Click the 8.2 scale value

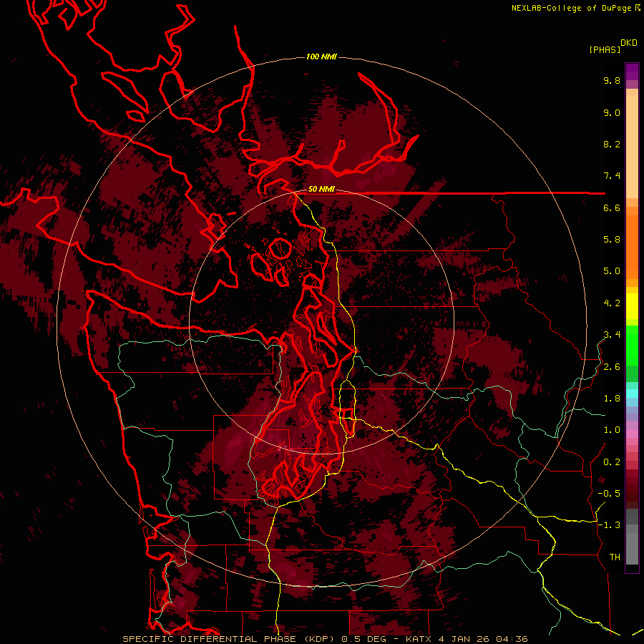point(612,144)
